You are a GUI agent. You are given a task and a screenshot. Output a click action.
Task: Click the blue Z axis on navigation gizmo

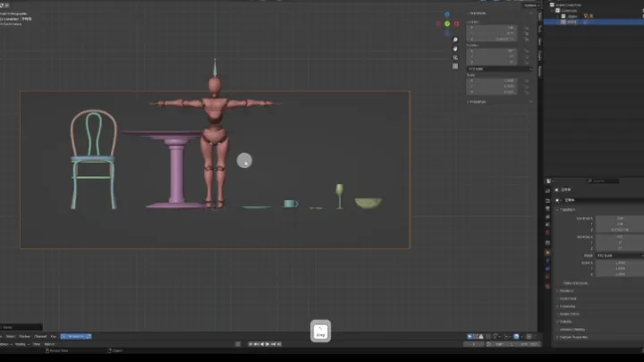click(x=447, y=15)
